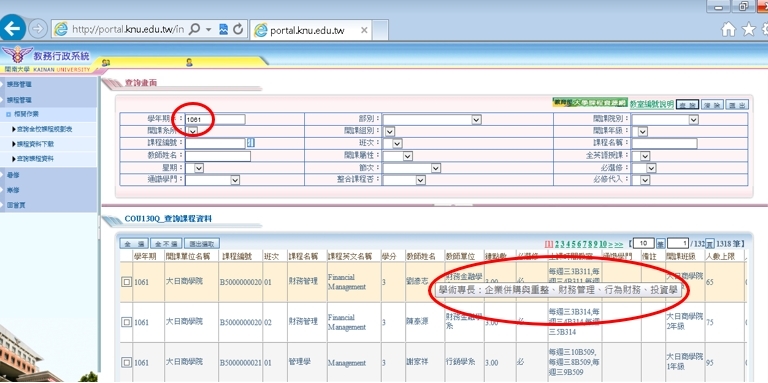This screenshot has height=383, width=768.
Task: Open the 開課院別 dropdown
Action: coord(665,120)
